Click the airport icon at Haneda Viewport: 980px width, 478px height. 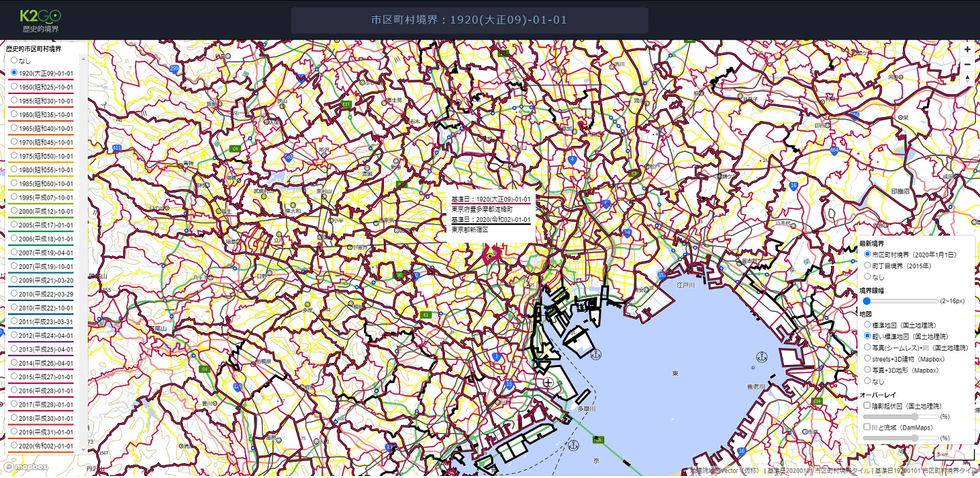coord(548,383)
